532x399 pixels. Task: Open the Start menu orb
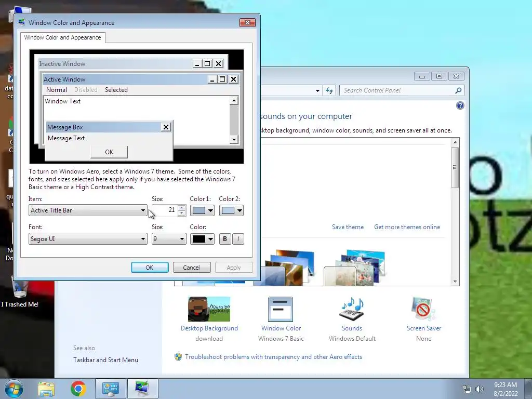pos(14,389)
